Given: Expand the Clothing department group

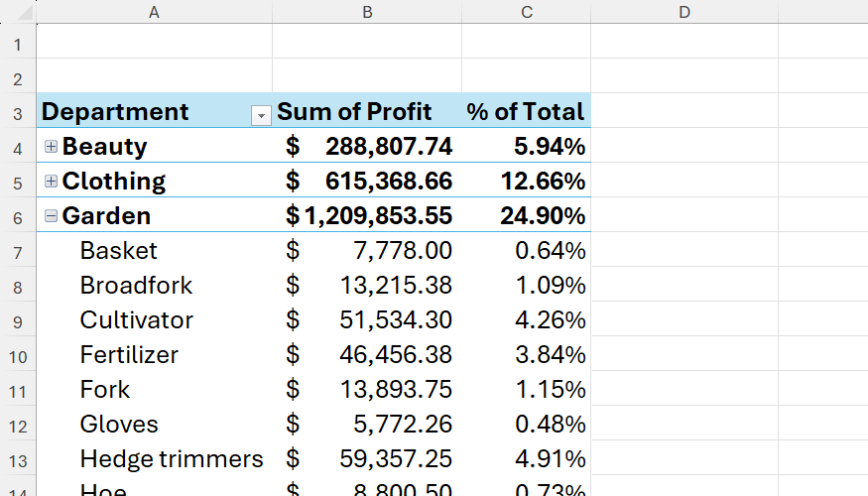Looking at the screenshot, I should pos(51,181).
